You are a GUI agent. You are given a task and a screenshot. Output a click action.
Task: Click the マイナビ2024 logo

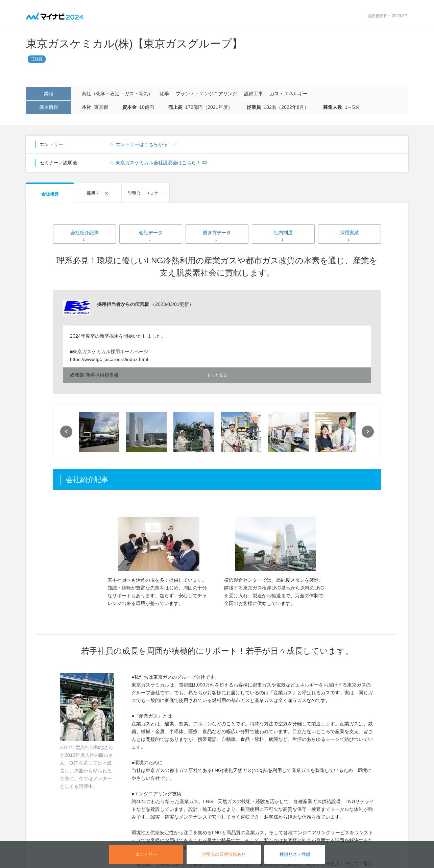coord(55,17)
